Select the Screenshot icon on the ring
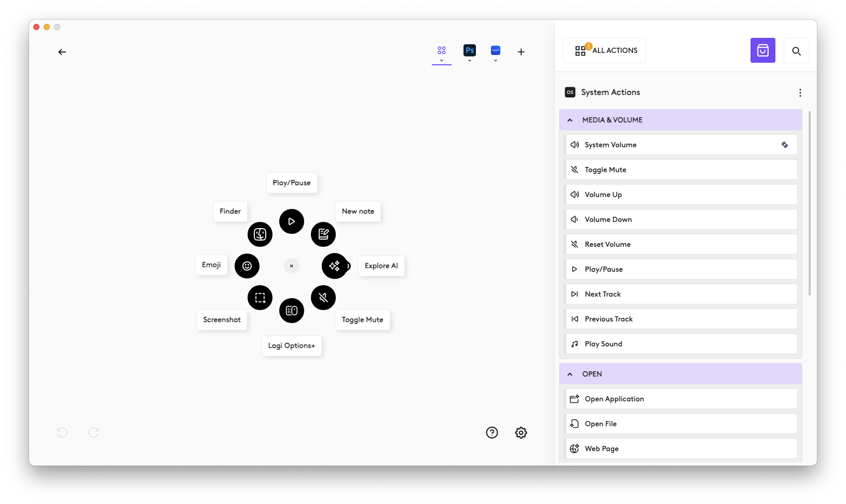Viewport: 846px width, 504px height. point(260,297)
